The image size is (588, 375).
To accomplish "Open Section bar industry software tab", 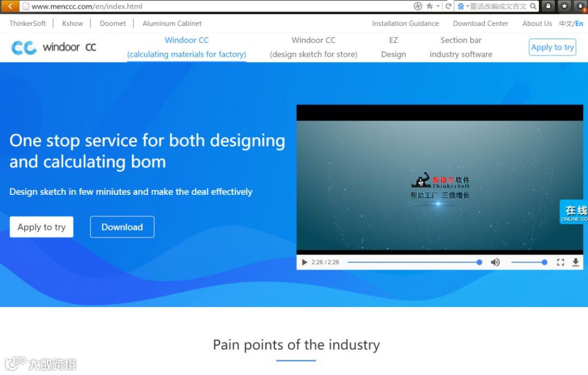I will (461, 47).
